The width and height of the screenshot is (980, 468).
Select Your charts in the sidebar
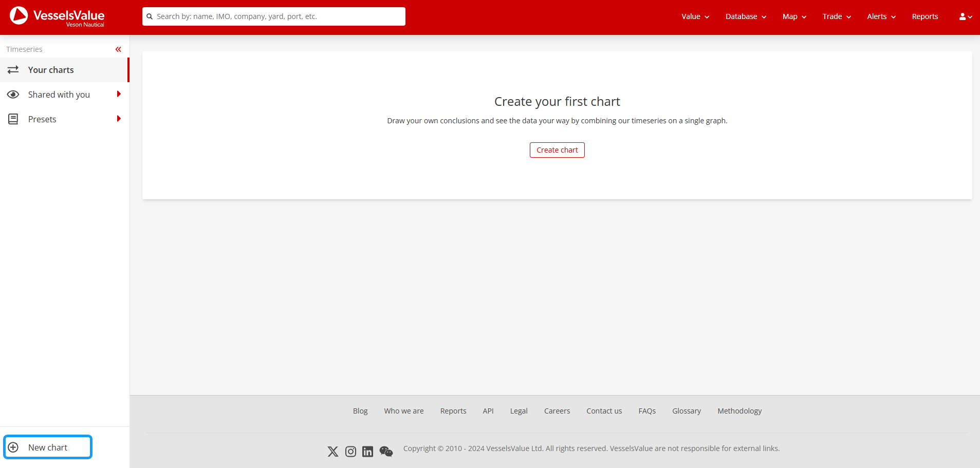pyautogui.click(x=51, y=69)
